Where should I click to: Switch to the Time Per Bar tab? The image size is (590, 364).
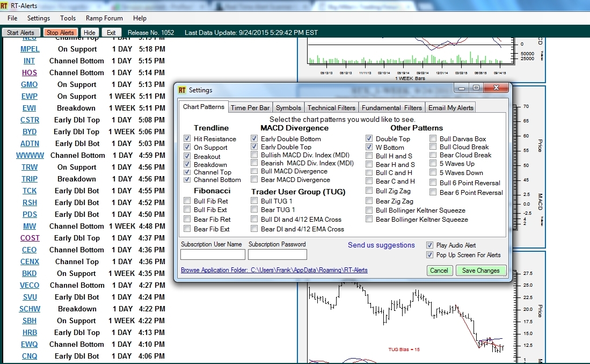click(250, 108)
